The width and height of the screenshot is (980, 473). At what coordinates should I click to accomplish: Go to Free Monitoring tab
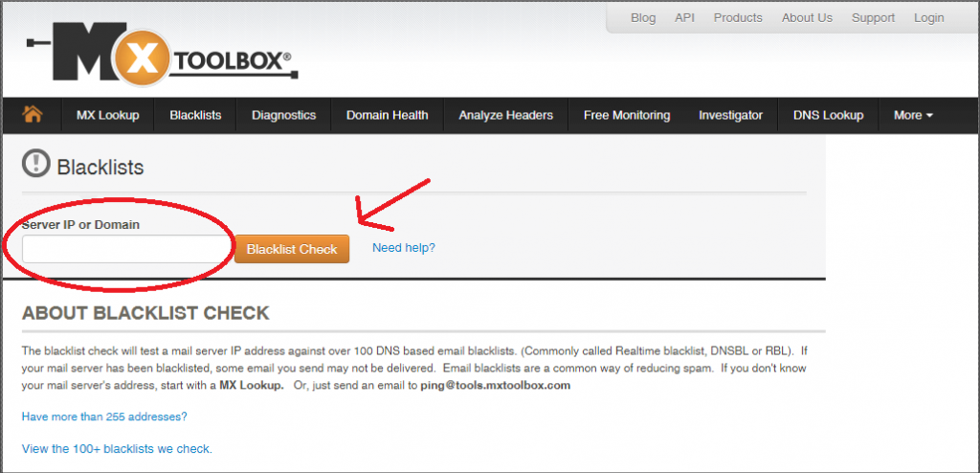click(x=627, y=115)
